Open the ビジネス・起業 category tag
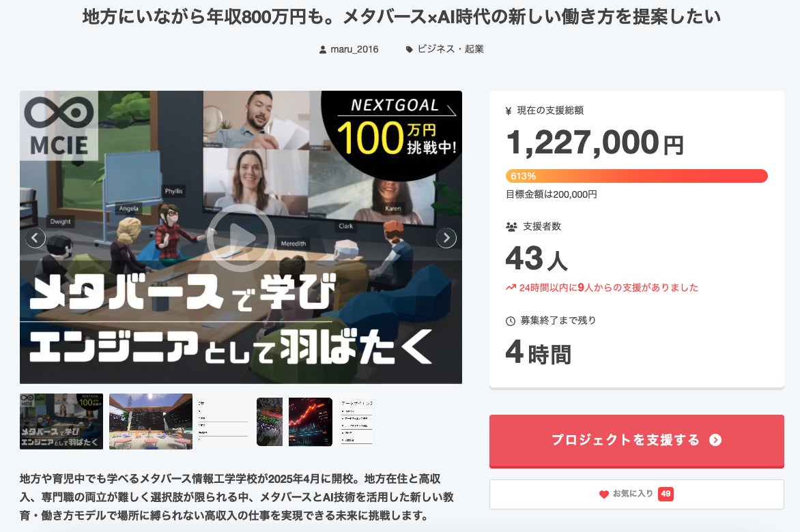Image resolution: width=800 pixels, height=532 pixels. pos(450,49)
